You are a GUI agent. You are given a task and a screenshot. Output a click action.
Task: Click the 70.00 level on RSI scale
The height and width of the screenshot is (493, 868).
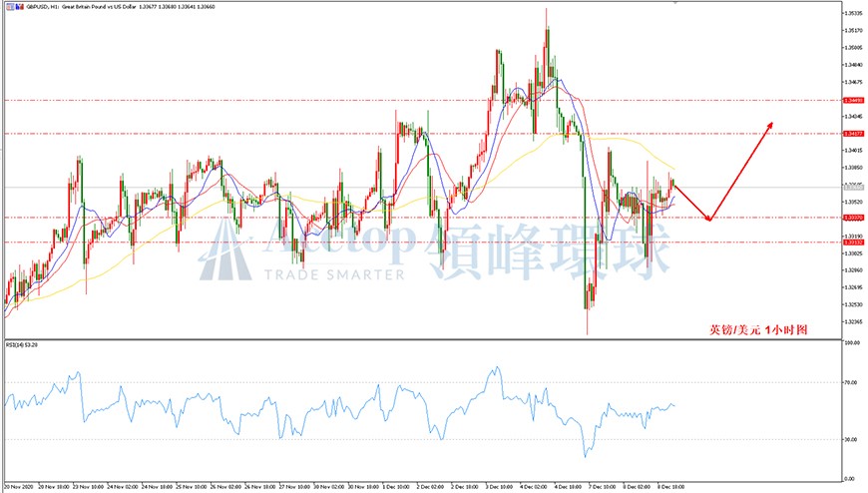[850, 382]
